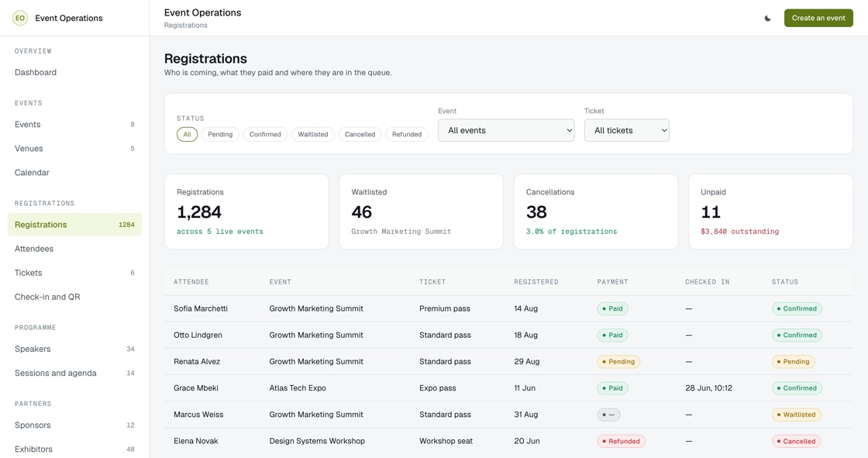This screenshot has width=868, height=458.
Task: Click the 28 Jun, 10:12 check-in time
Action: pyautogui.click(x=708, y=388)
